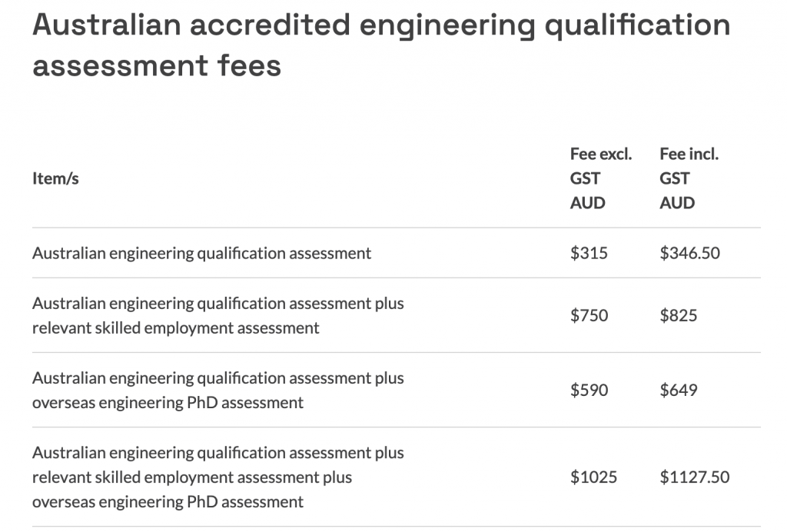Click the page heading about assessment fees

381,45
